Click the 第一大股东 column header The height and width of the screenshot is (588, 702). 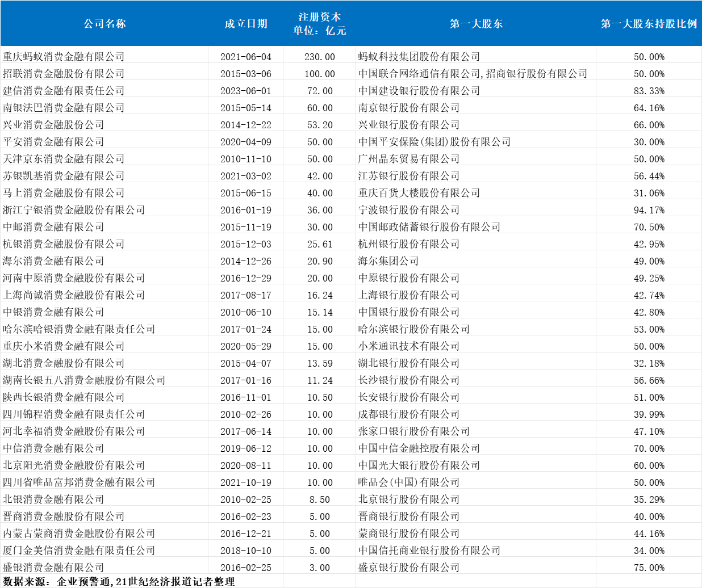(x=476, y=24)
